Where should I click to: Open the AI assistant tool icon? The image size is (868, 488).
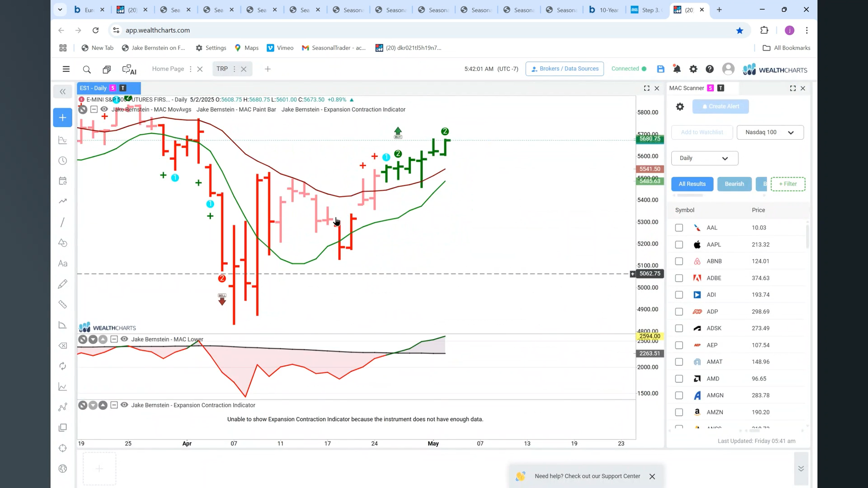pos(129,70)
